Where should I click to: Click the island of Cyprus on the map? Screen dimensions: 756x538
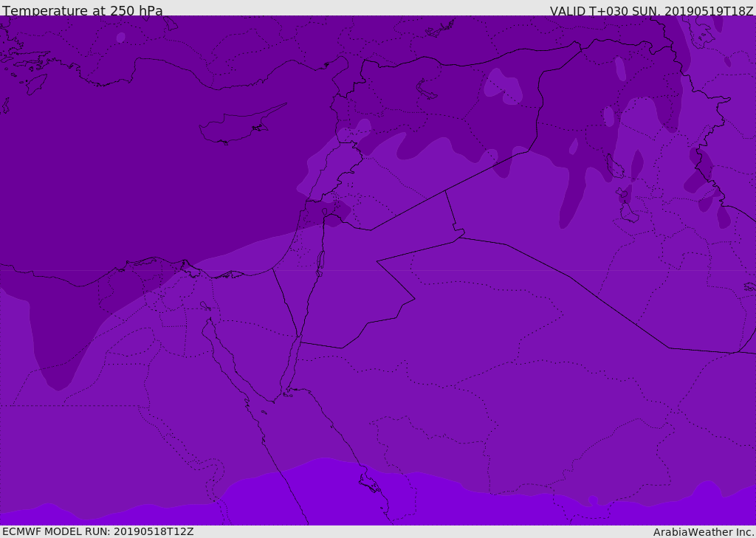coord(241,125)
